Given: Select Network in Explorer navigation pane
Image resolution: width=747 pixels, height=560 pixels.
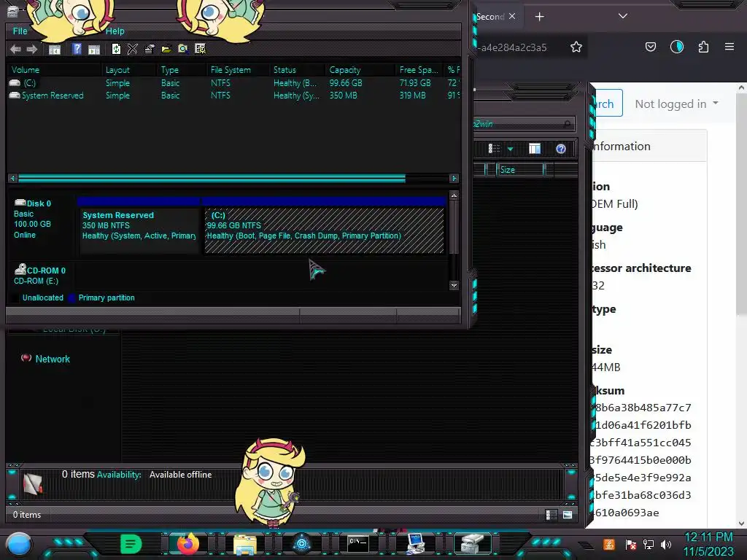Looking at the screenshot, I should 53,359.
